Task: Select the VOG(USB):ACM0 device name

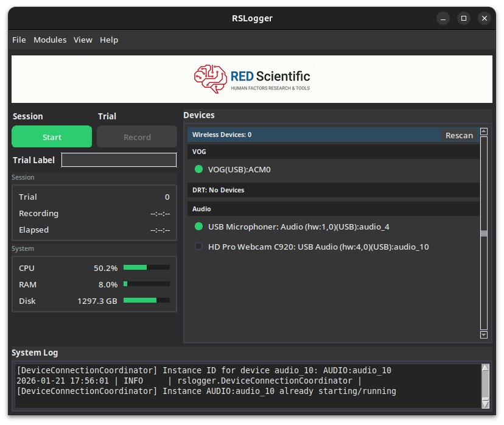Action: tap(239, 169)
